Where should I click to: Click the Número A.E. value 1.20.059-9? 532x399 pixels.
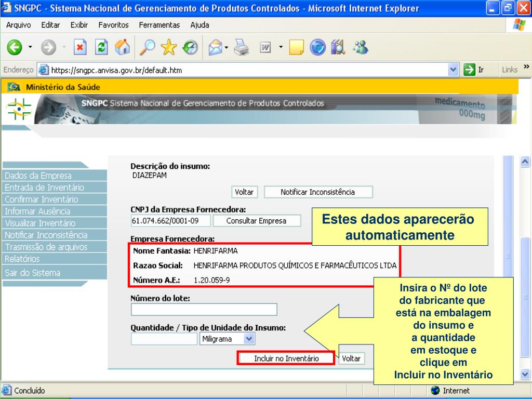(212, 280)
